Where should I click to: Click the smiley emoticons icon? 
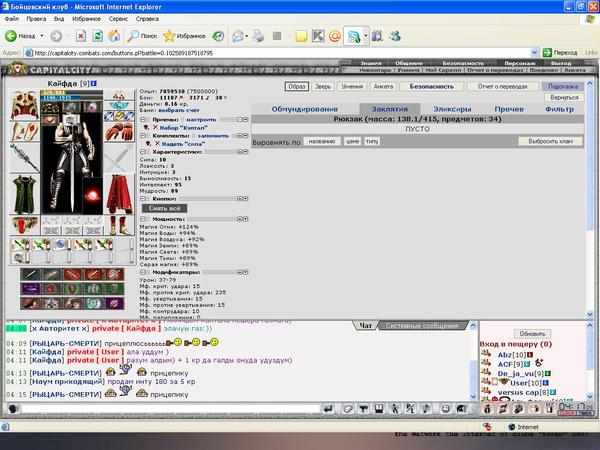click(445, 409)
